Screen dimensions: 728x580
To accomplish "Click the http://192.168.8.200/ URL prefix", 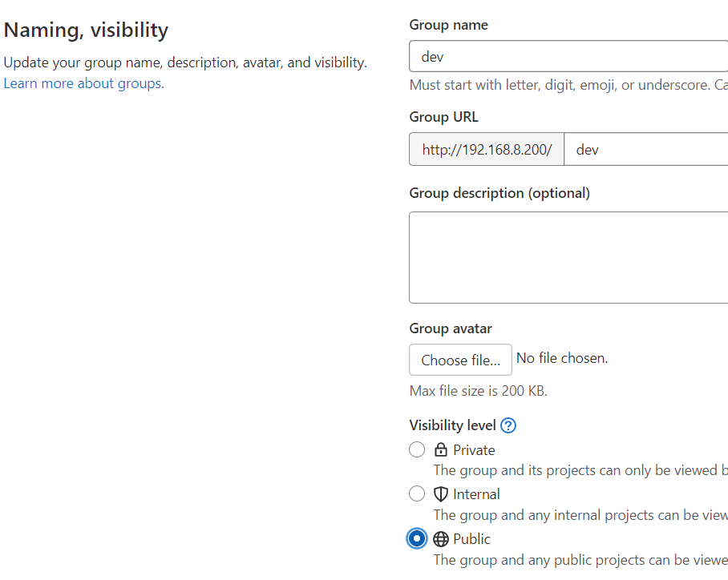I will (x=487, y=150).
